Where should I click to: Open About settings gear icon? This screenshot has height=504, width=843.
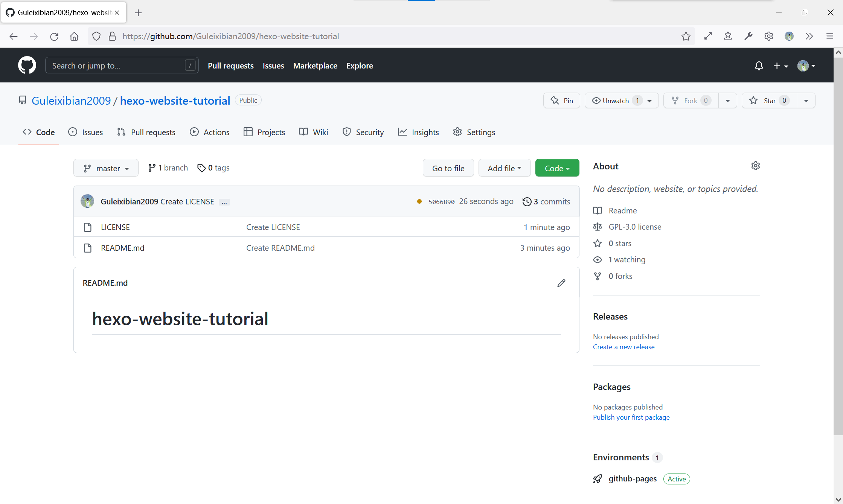(x=755, y=166)
